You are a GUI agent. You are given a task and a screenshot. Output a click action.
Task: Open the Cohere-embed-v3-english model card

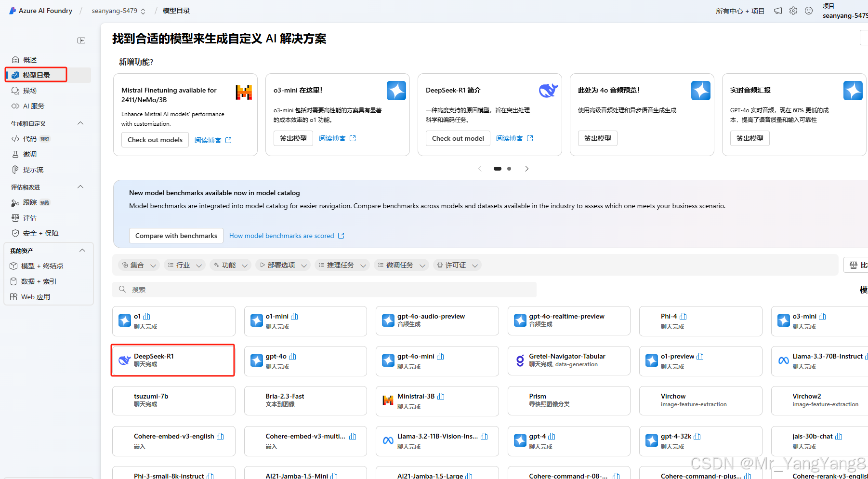point(173,441)
